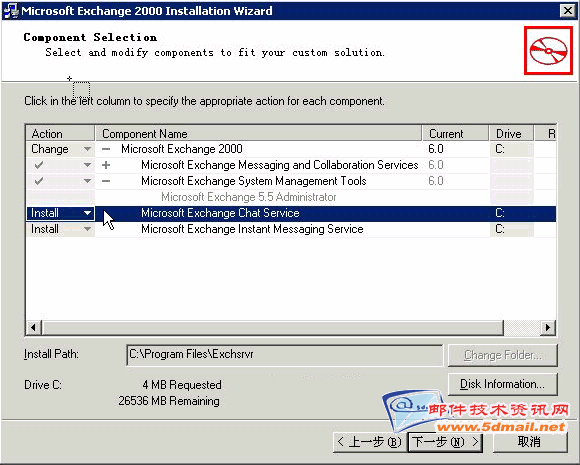Proceed with 下一步 (N) button
580x465 pixels.
click(445, 442)
